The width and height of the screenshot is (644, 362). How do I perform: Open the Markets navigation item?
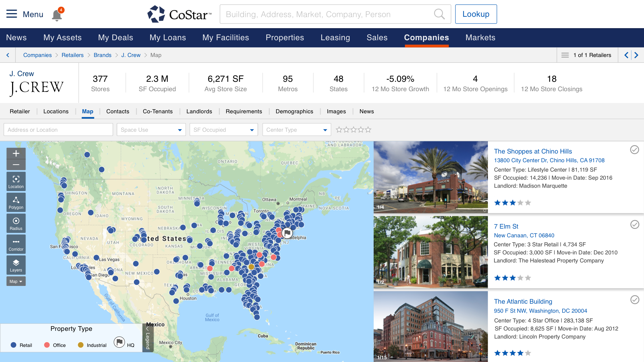pyautogui.click(x=480, y=38)
